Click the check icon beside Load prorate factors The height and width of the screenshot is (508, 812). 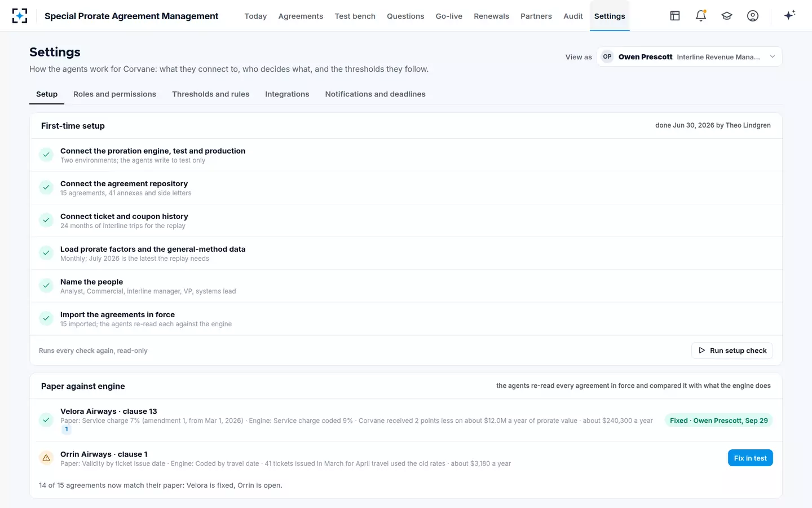[46, 253]
